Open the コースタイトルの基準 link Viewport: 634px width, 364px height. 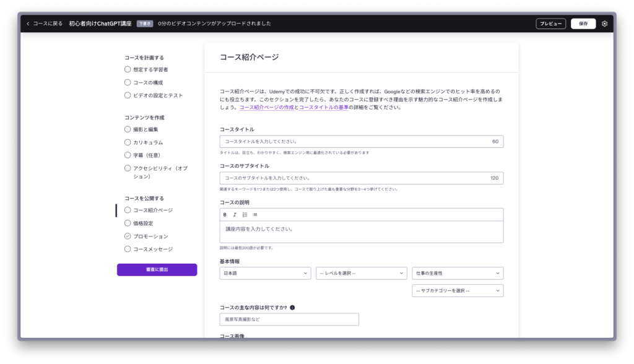tap(323, 108)
